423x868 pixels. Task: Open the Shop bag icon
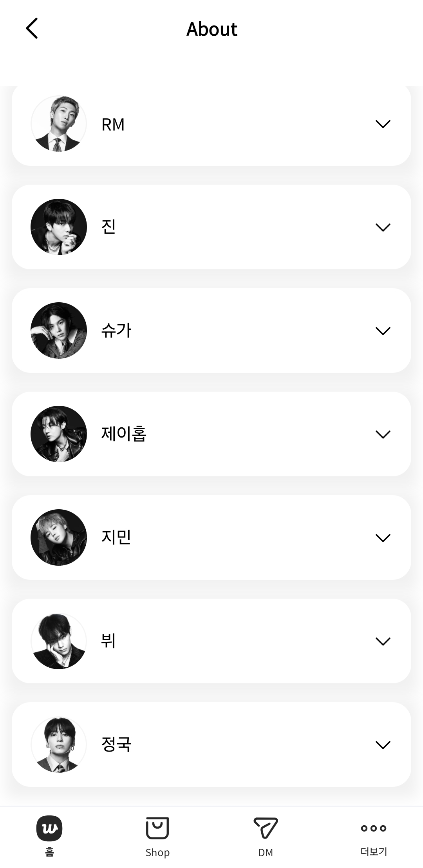pos(157,828)
